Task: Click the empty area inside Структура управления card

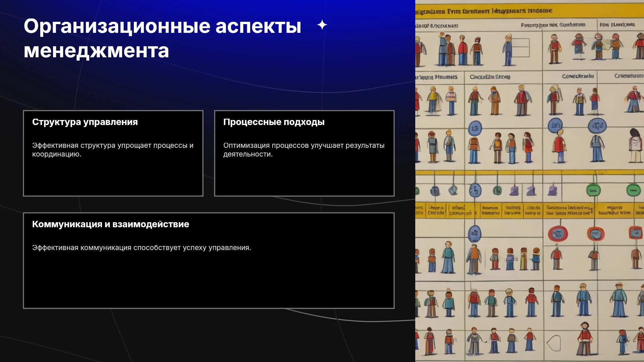Action: 113,178
